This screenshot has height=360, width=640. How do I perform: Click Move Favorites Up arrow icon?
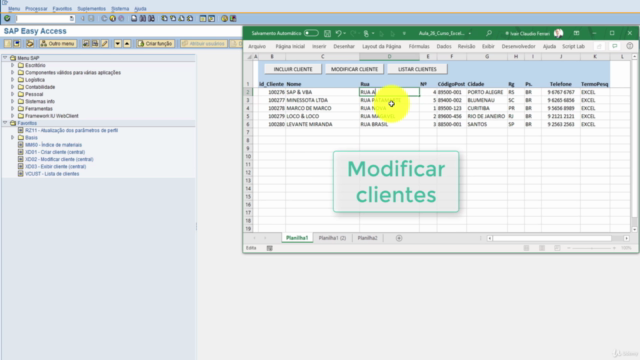[x=127, y=43]
